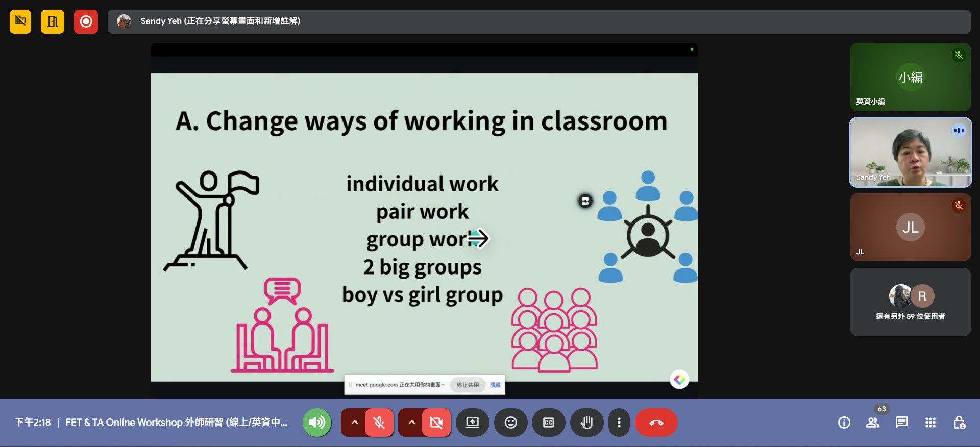This screenshot has width=980, height=447.
Task: Turn on the camera
Action: point(436,423)
